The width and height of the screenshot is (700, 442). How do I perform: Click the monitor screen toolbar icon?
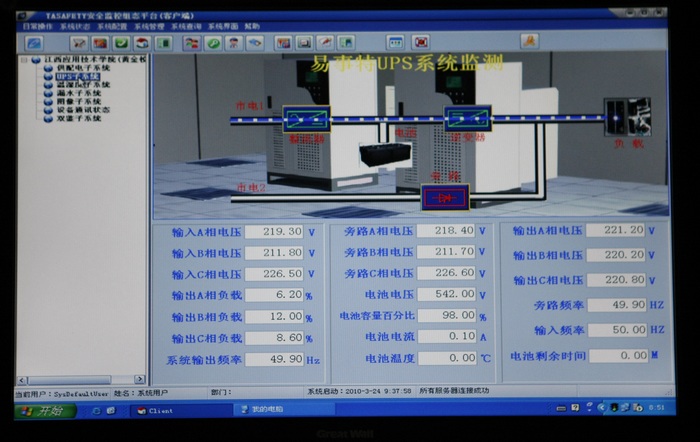(304, 43)
